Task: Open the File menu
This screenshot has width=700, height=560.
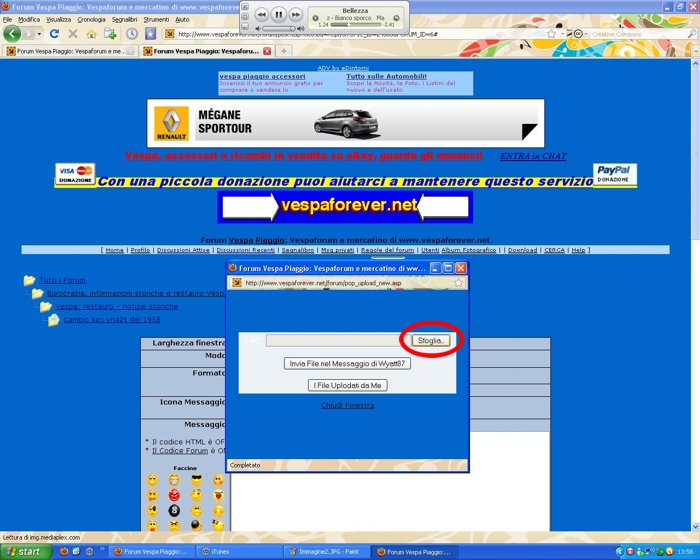Action: [8, 20]
